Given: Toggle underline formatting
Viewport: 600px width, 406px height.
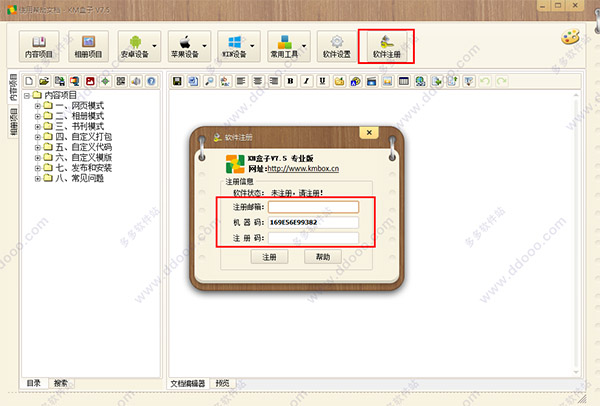Looking at the screenshot, I should coord(323,81).
